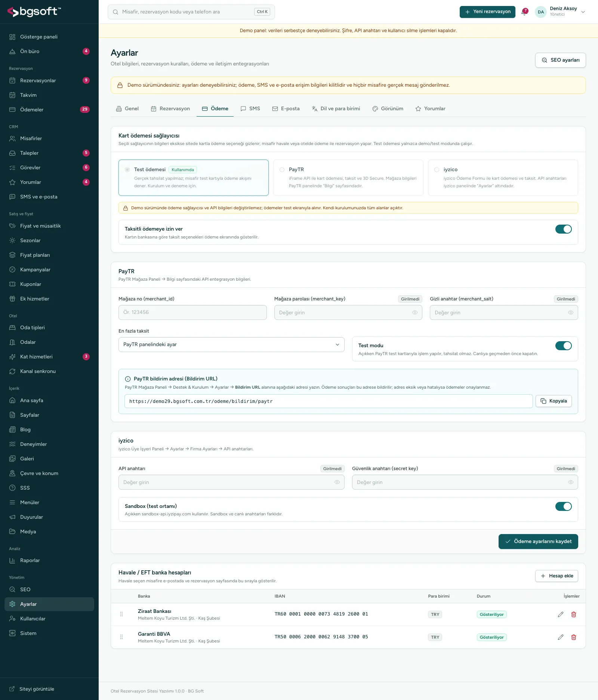The image size is (598, 700).
Task: Click Yeni rezervasyon button
Action: click(x=487, y=12)
